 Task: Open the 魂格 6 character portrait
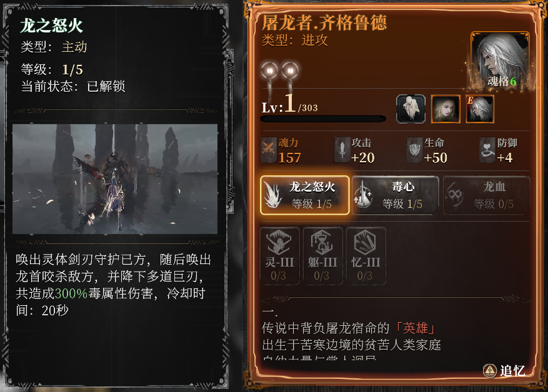click(x=500, y=61)
